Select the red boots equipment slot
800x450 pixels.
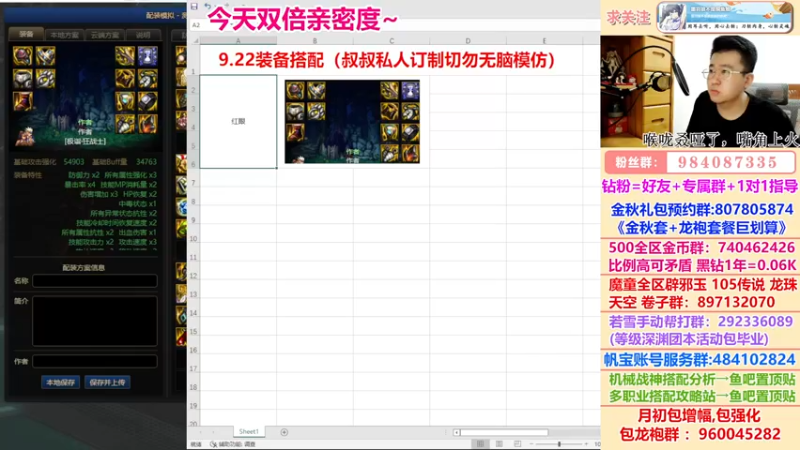pyautogui.click(x=22, y=101)
